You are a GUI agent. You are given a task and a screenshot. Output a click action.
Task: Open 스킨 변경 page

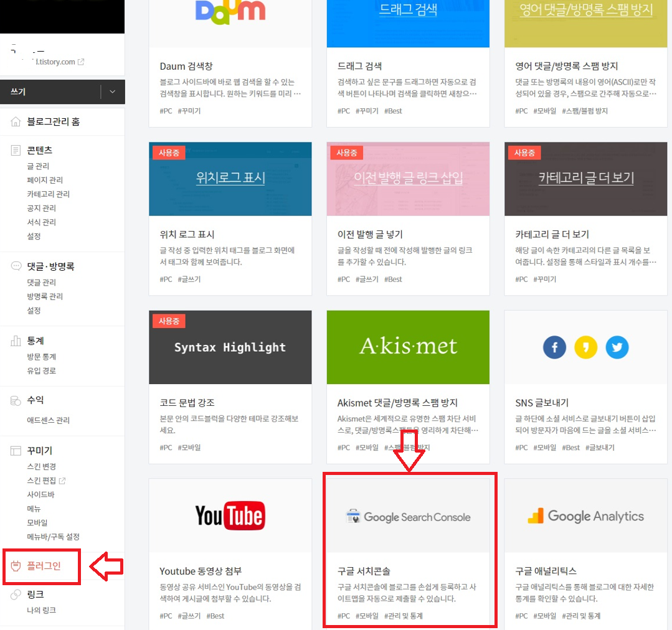(42, 466)
